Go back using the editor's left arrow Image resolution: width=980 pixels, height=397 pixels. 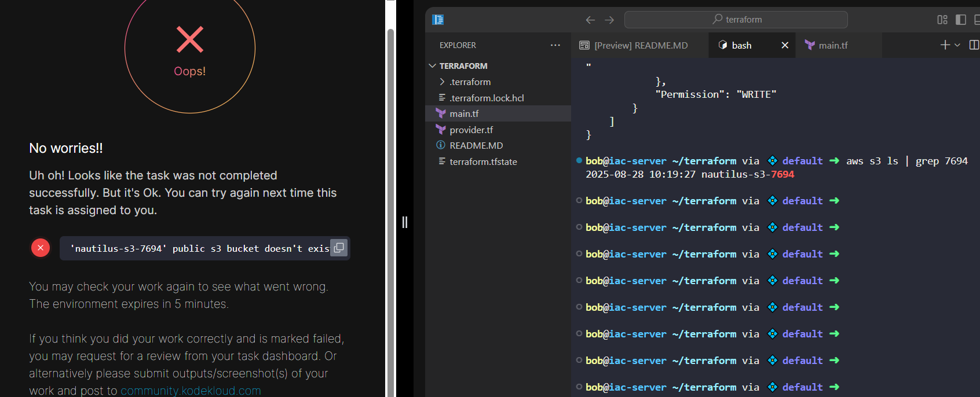click(x=590, y=20)
